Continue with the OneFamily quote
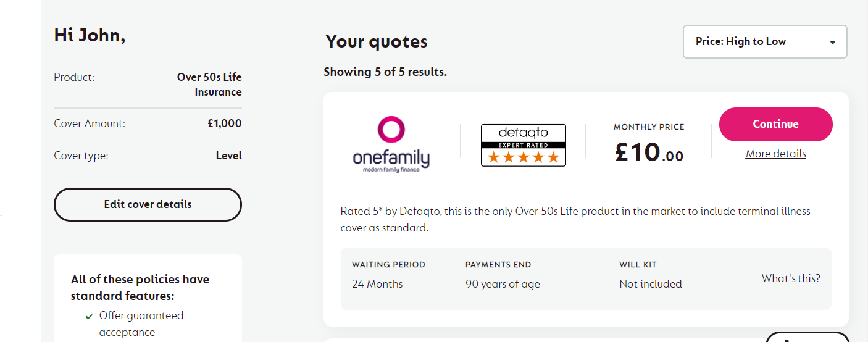 pos(775,124)
